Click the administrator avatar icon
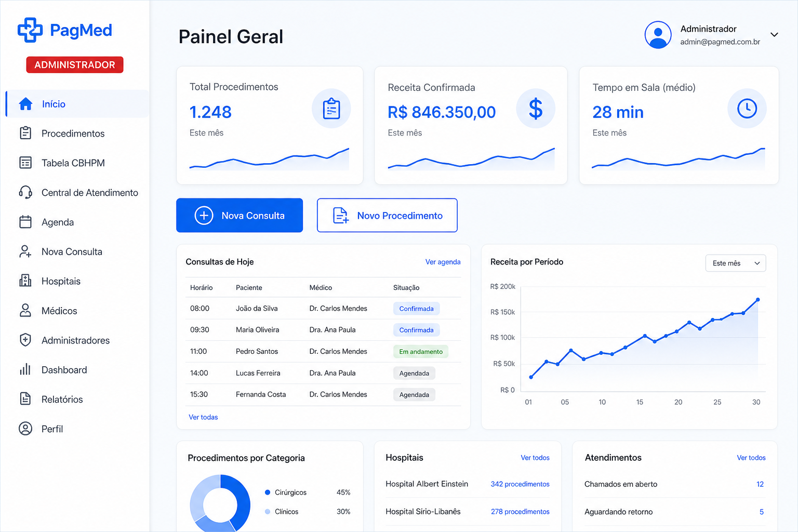Viewport: 798px width, 532px height. pos(658,35)
